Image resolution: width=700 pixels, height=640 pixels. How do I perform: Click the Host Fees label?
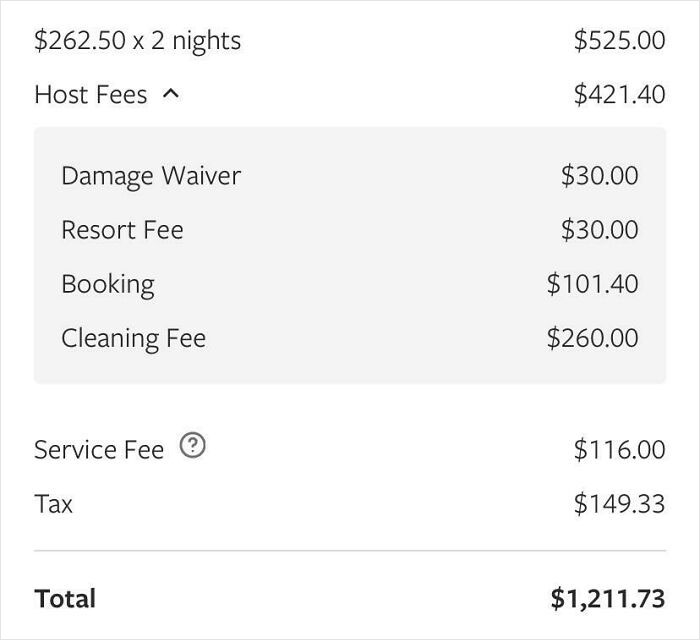90,95
